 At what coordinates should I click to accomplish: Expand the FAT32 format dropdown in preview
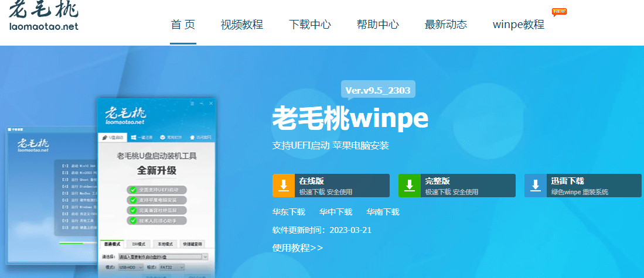(x=171, y=267)
